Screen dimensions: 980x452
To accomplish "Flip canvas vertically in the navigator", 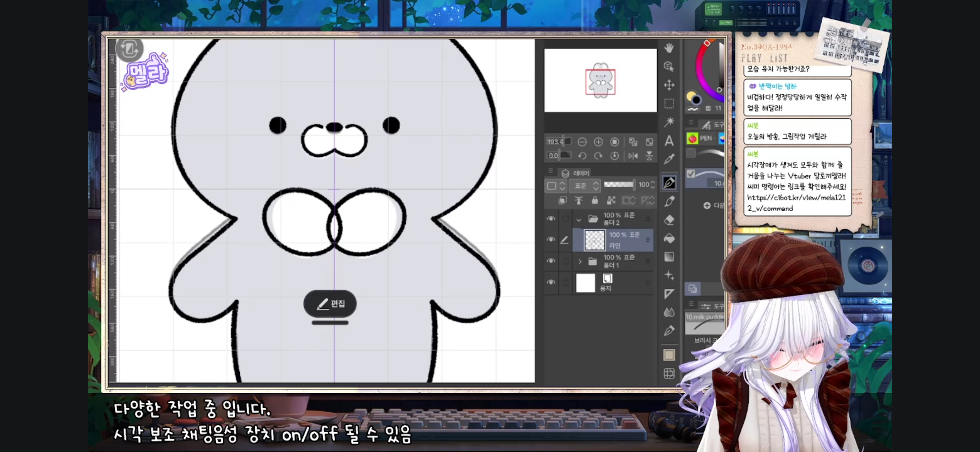I will coord(649,156).
